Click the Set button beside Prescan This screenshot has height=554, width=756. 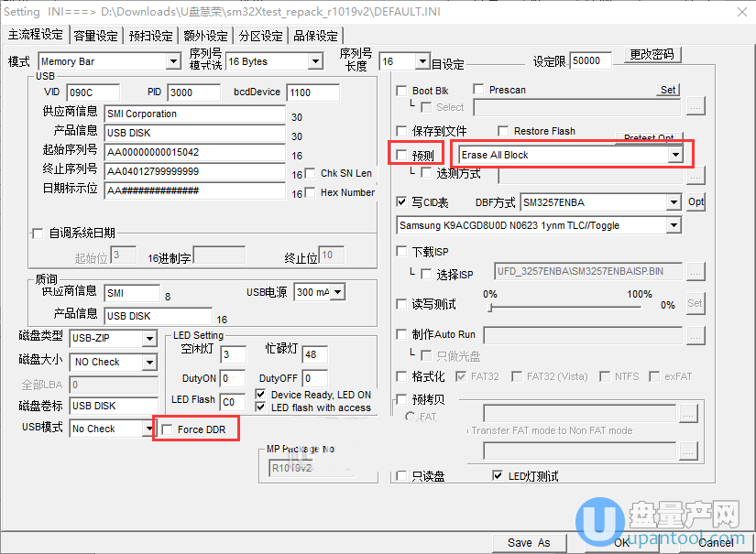[669, 90]
